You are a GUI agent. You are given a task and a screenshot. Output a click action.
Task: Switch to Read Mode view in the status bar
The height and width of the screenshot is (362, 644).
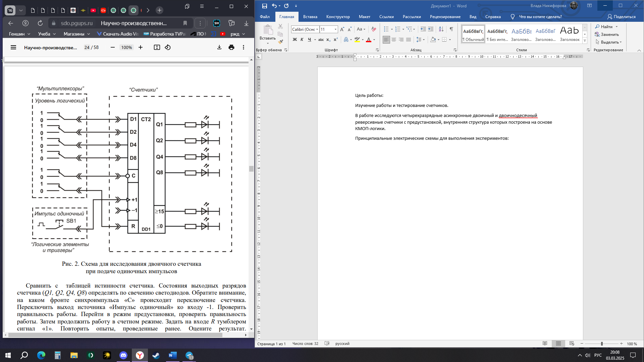(545, 344)
